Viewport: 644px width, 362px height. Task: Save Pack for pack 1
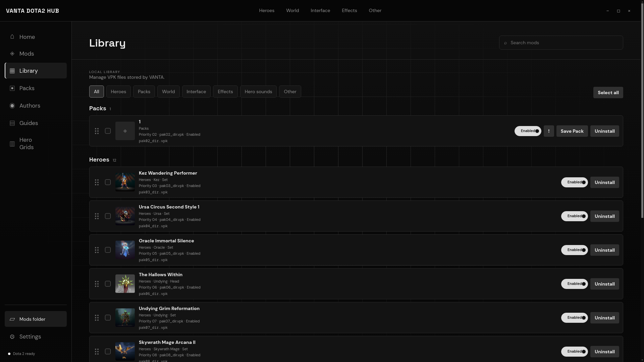click(x=572, y=131)
